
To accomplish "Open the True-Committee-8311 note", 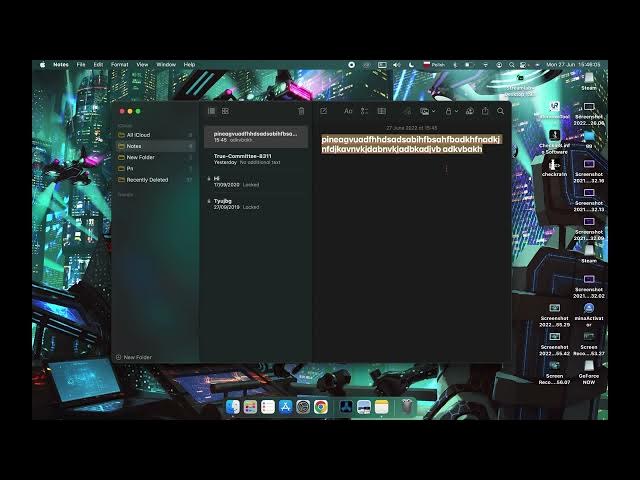I will 256,159.
